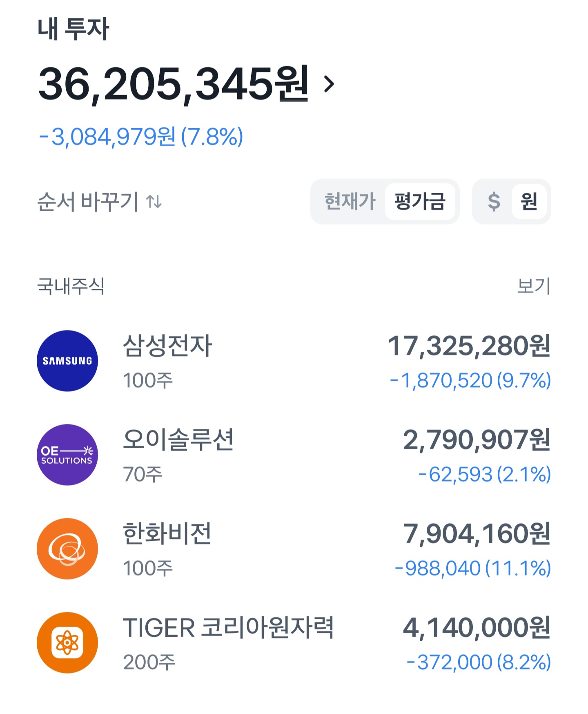Open the 오이솔루션 stock name
This screenshot has height=714, width=588.
coord(178,440)
